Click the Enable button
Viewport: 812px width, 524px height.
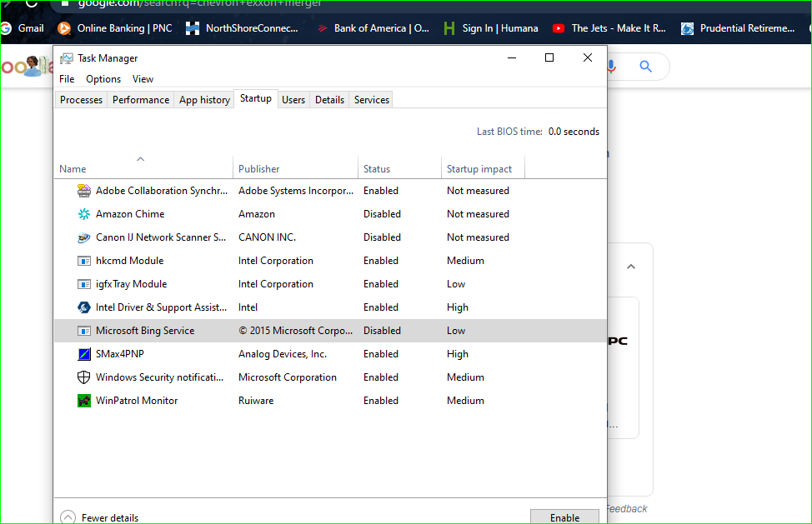(x=564, y=517)
